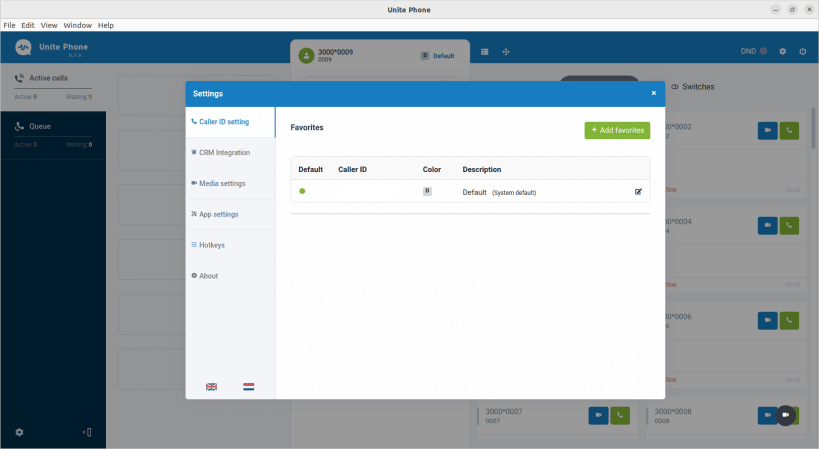Open the CRM Integration tab

coord(230,153)
